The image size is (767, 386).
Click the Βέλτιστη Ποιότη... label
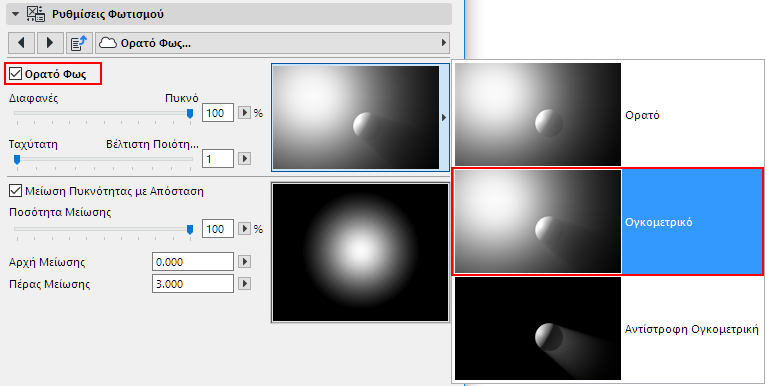click(152, 144)
